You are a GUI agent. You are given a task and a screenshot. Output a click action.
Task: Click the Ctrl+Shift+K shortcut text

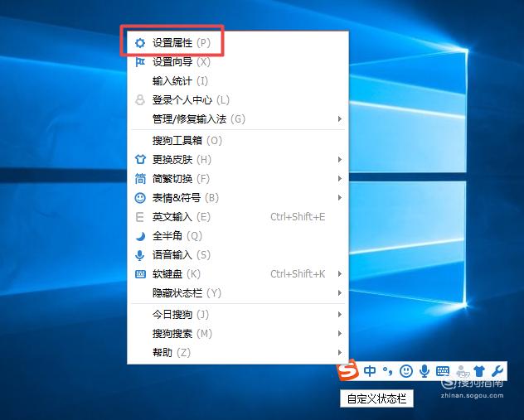coord(298,274)
